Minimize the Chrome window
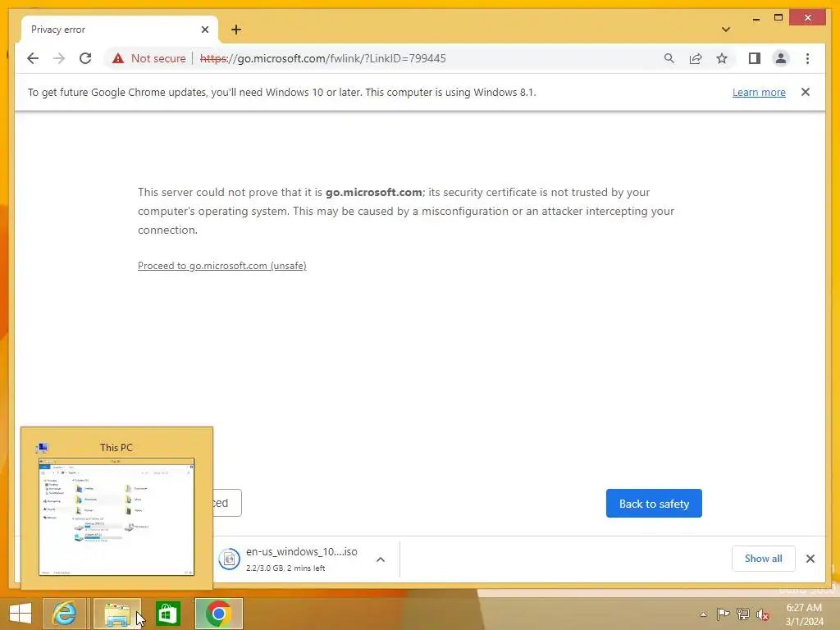 (x=756, y=18)
